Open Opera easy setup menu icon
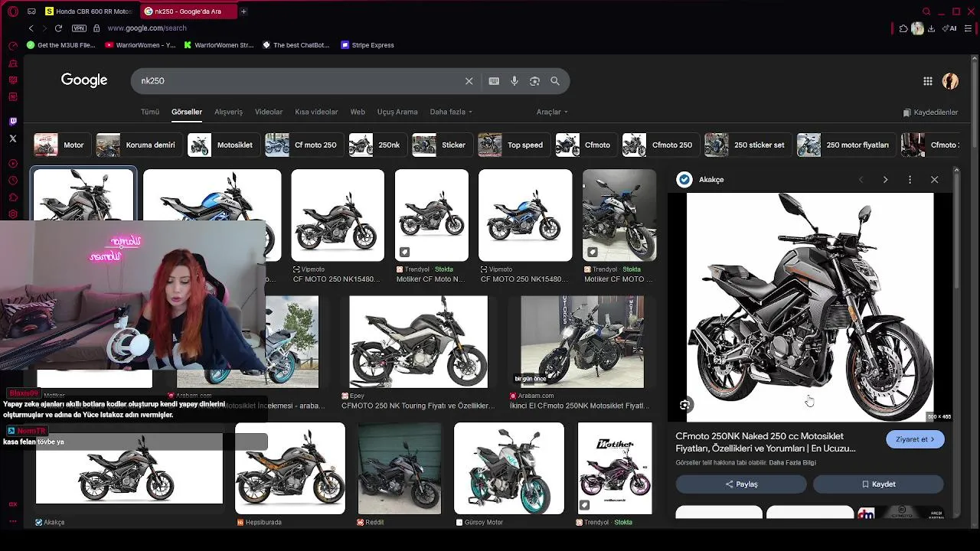Image resolution: width=980 pixels, height=551 pixels. coord(969,28)
